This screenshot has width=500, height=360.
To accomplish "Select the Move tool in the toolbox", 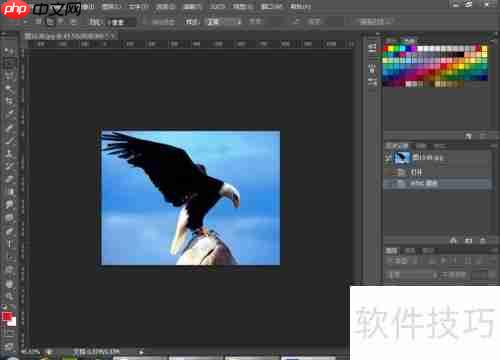I will click(9, 51).
